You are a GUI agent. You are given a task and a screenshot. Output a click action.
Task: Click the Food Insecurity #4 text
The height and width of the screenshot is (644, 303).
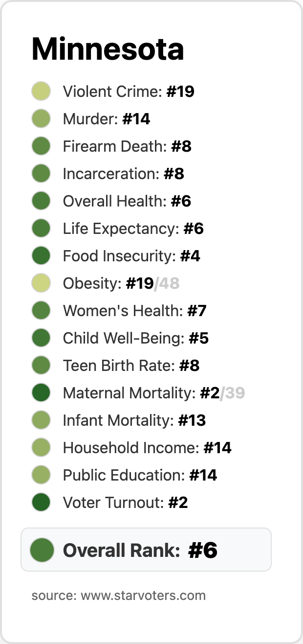click(x=131, y=256)
